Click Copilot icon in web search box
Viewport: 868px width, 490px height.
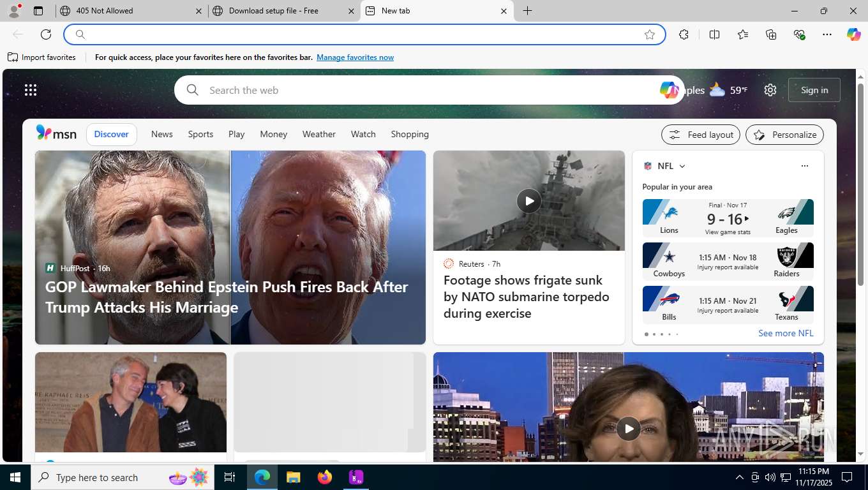pos(668,90)
